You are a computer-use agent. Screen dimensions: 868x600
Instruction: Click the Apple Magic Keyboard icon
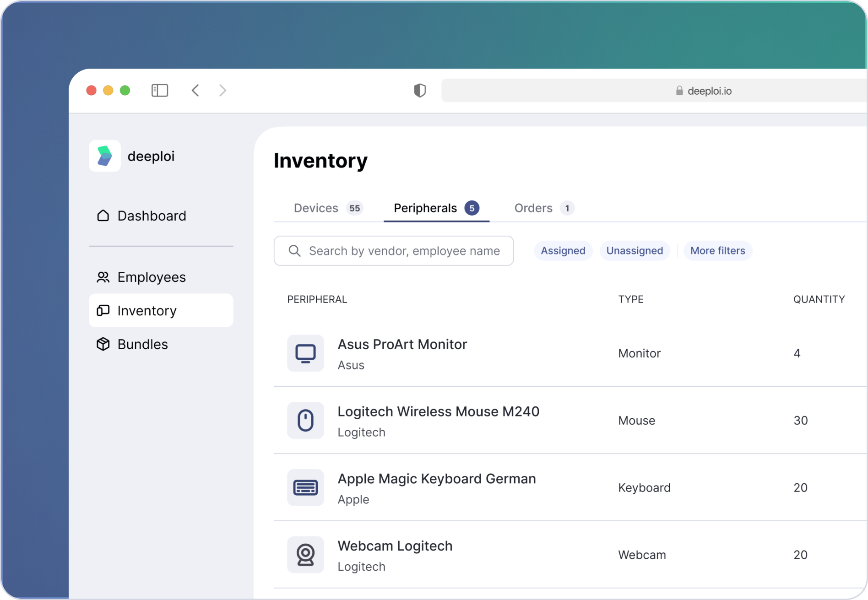pos(305,488)
